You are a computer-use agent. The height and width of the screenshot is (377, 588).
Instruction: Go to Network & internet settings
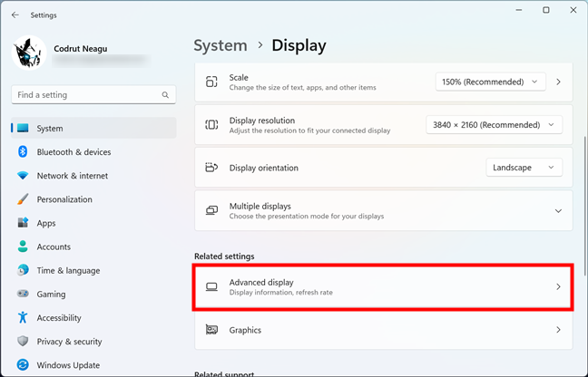pos(93,176)
